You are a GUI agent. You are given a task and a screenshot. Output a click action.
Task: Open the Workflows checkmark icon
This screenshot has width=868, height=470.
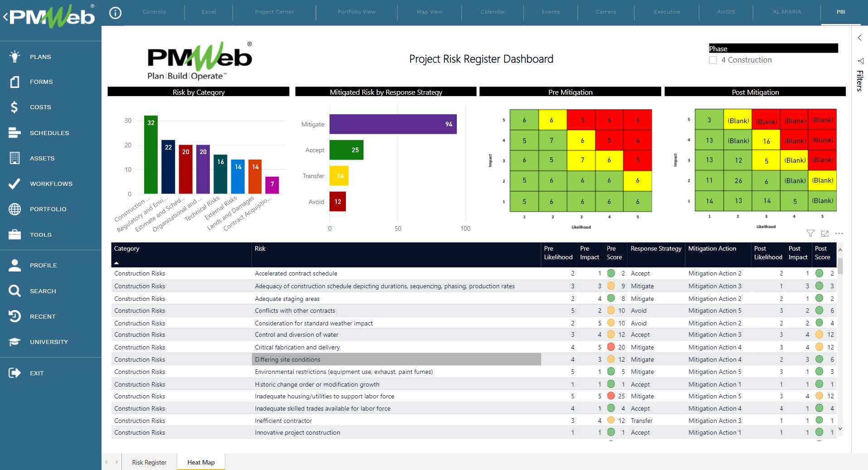pyautogui.click(x=15, y=184)
